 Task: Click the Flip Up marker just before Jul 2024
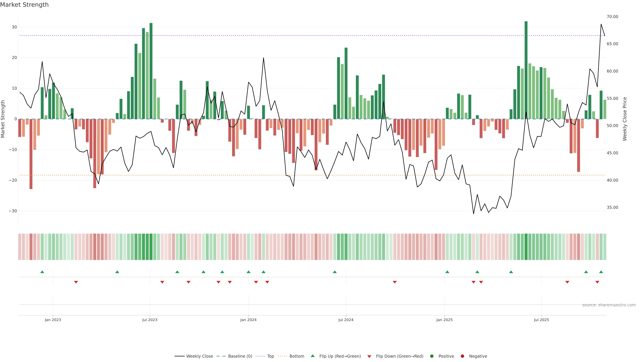pyautogui.click(x=335, y=272)
